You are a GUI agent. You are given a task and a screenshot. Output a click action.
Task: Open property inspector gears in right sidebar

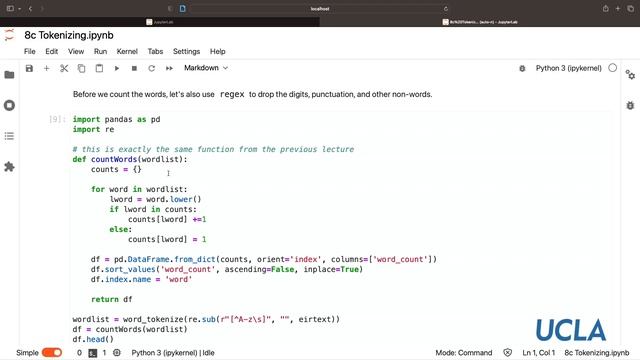coord(630,75)
